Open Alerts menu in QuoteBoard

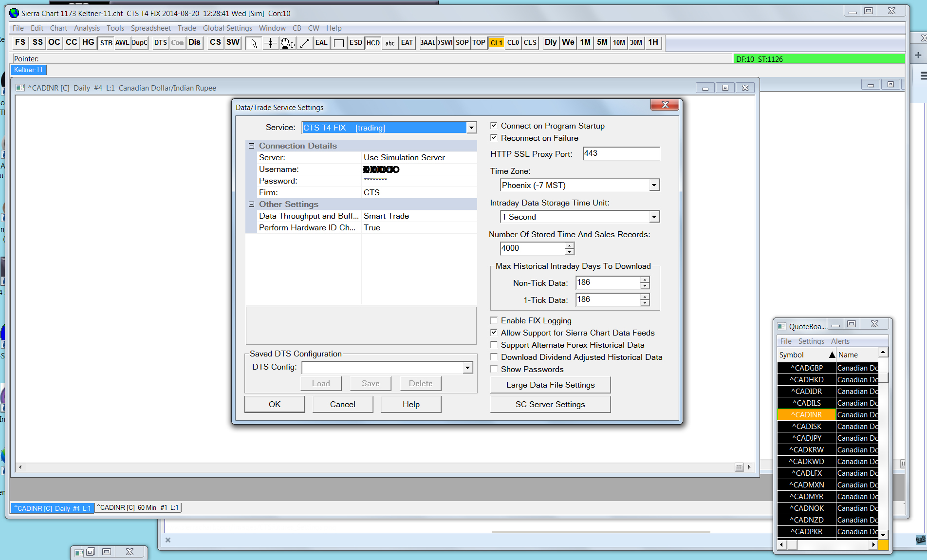(x=840, y=341)
